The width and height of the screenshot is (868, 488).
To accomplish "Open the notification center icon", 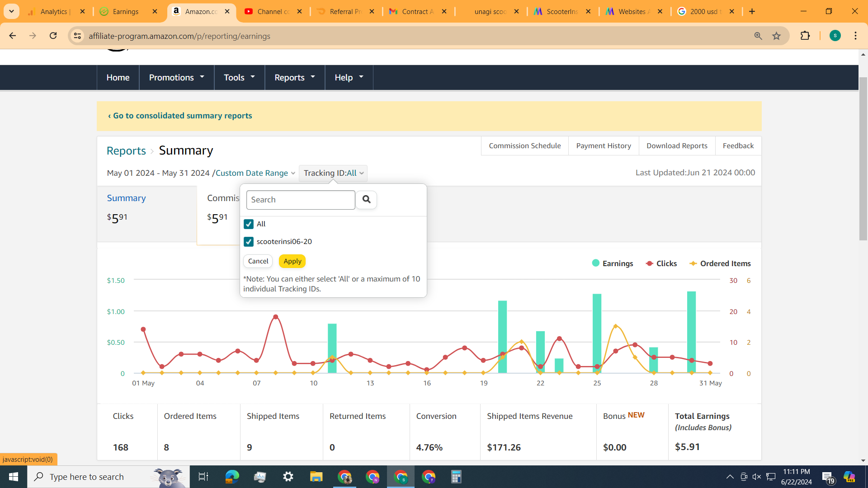I will tap(828, 477).
